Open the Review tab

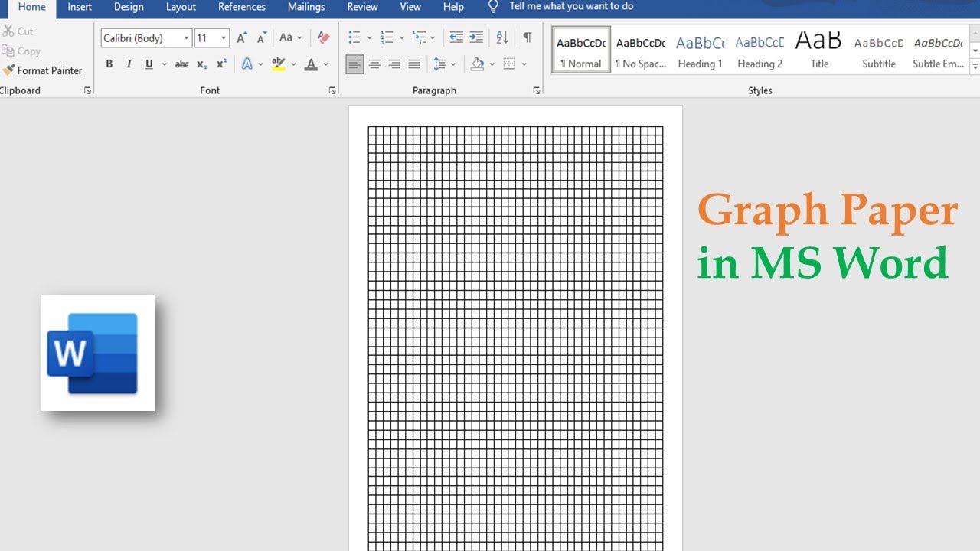(x=363, y=7)
